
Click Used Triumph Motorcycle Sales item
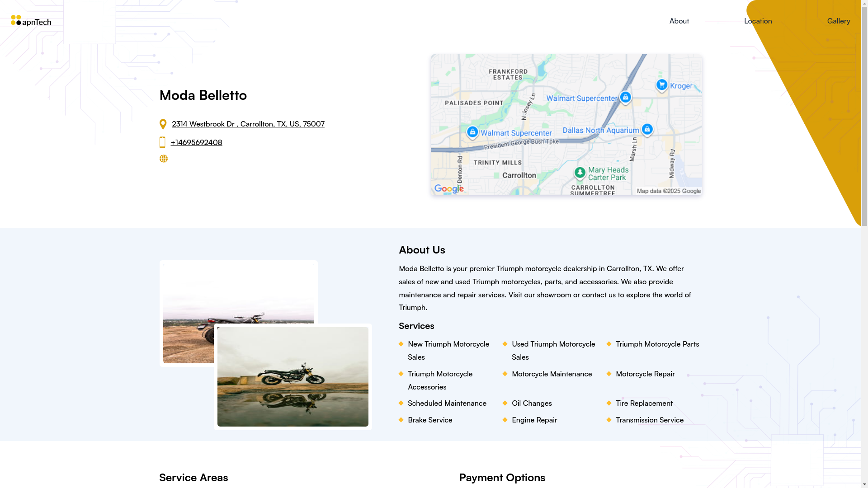553,351
